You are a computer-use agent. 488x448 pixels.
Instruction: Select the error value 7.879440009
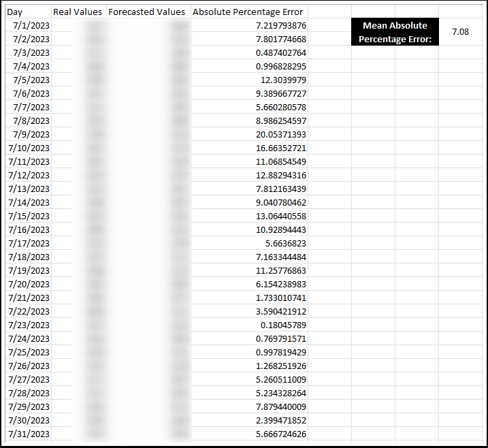pyautogui.click(x=249, y=407)
